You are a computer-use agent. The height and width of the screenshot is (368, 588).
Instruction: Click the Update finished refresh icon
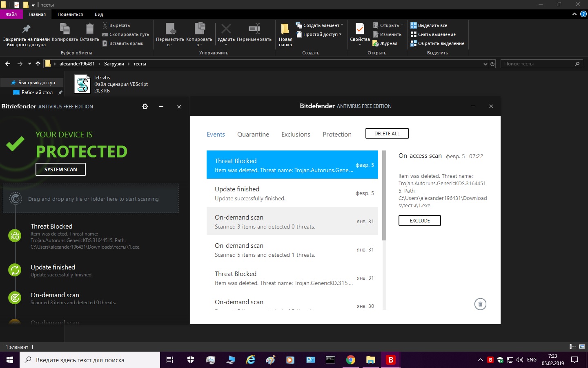tap(15, 270)
